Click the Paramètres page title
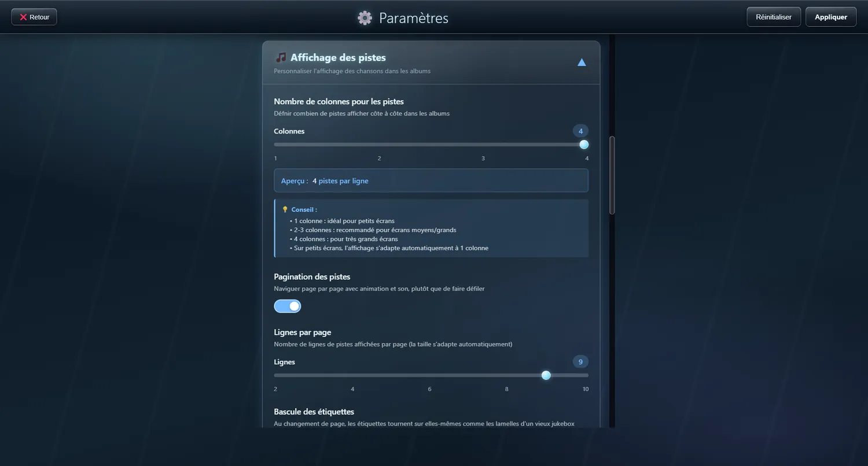This screenshot has width=868, height=466. coord(414,18)
